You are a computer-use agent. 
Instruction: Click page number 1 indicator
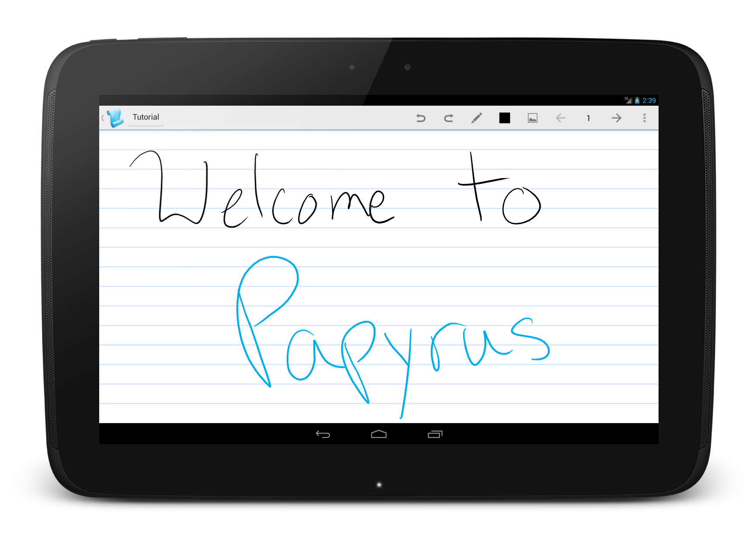[x=588, y=118]
